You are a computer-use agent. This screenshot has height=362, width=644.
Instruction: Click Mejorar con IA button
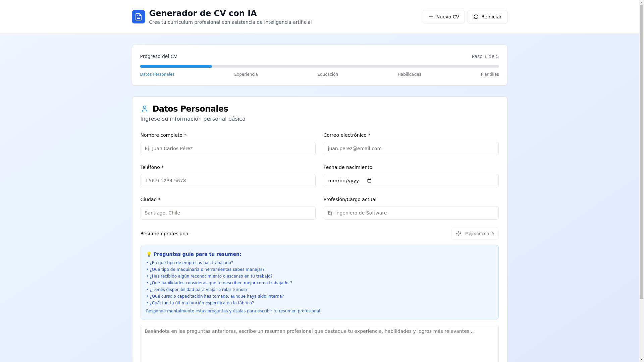[x=475, y=234]
